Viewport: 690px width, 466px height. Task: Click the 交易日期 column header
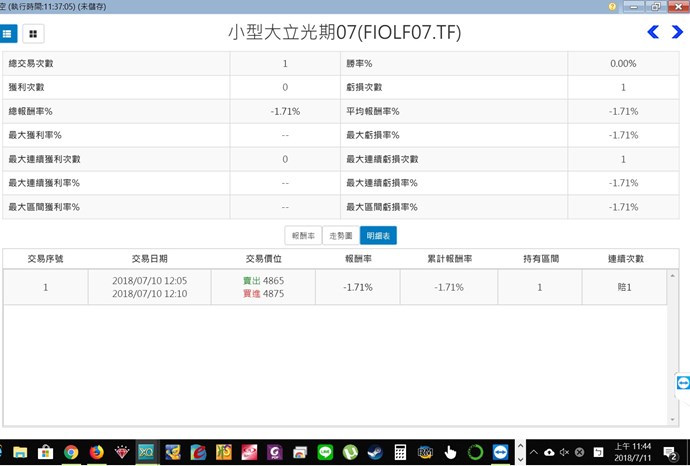click(x=150, y=259)
